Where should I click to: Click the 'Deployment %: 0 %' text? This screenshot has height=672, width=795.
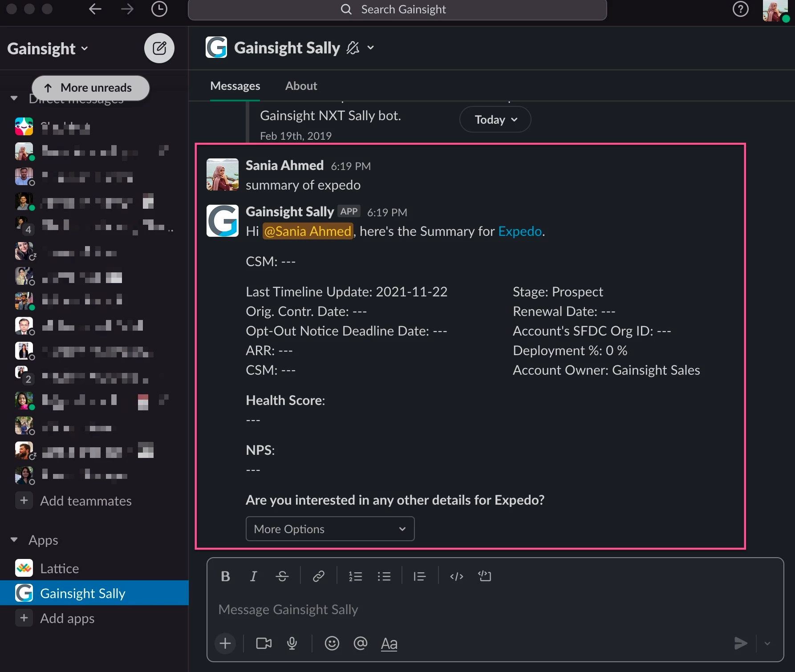tap(570, 350)
